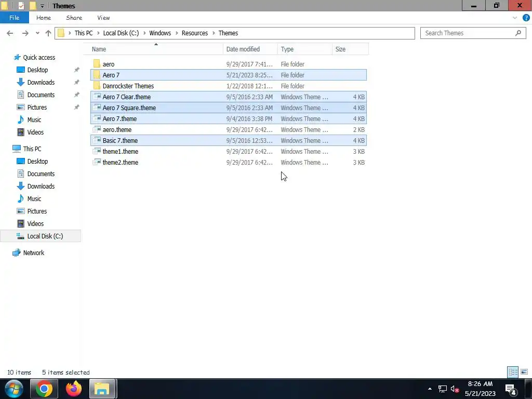Click File Explorer taskbar button
532x399 pixels.
pyautogui.click(x=102, y=389)
